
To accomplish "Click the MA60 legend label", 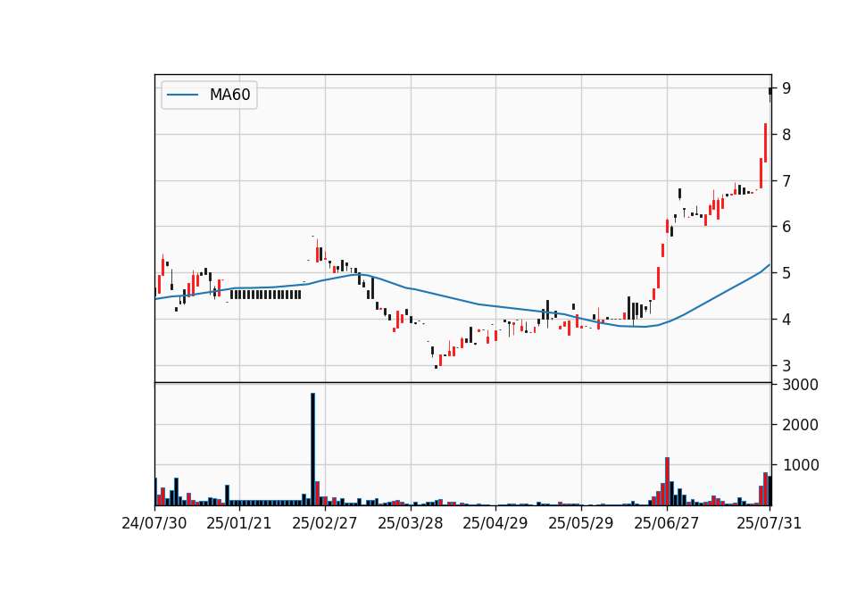I will pos(229,95).
